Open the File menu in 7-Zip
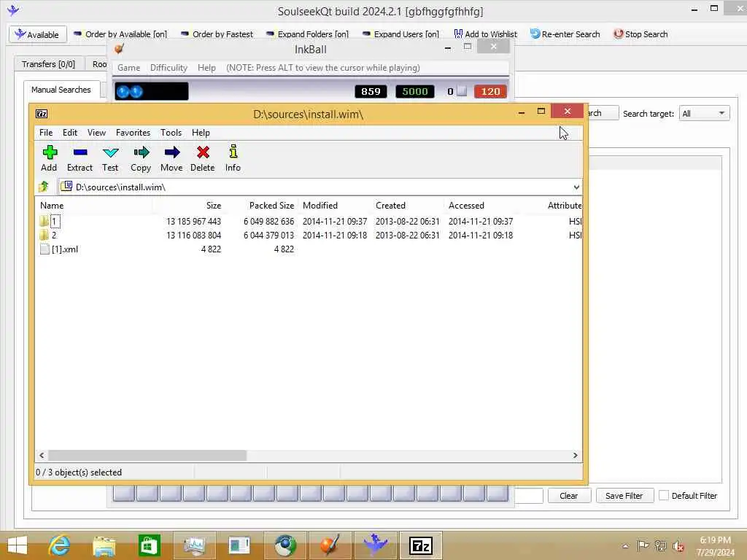The height and width of the screenshot is (560, 747). point(46,133)
